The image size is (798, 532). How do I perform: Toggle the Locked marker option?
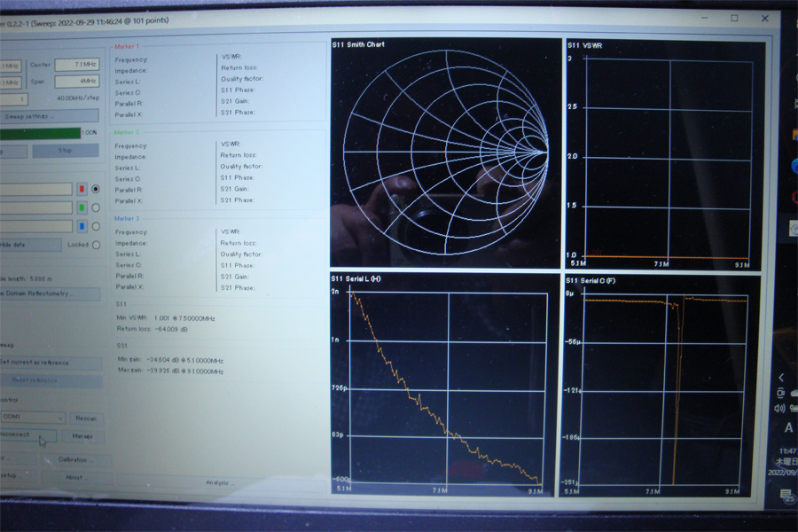pos(96,245)
